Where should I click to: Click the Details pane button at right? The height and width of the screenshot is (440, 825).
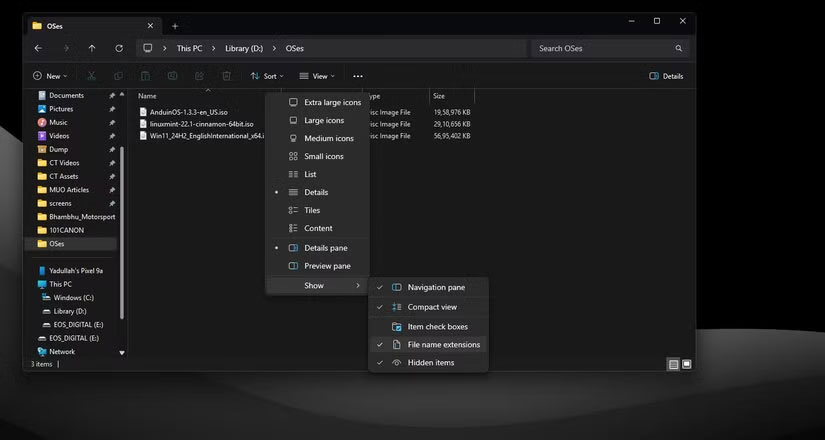666,76
